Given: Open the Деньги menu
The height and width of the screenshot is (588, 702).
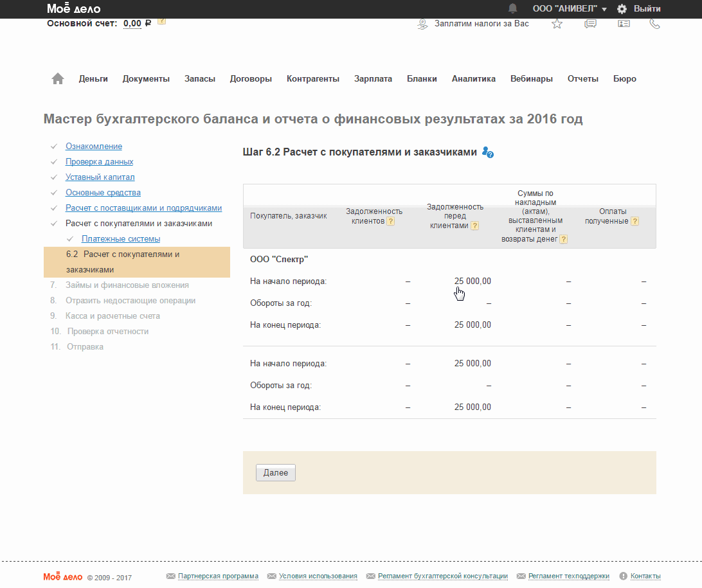Looking at the screenshot, I should [x=93, y=79].
